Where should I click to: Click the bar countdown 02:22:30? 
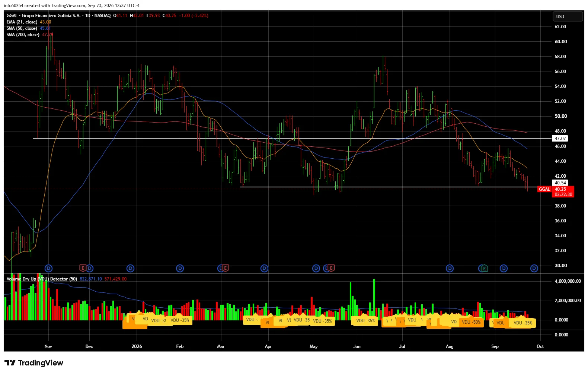click(x=563, y=194)
